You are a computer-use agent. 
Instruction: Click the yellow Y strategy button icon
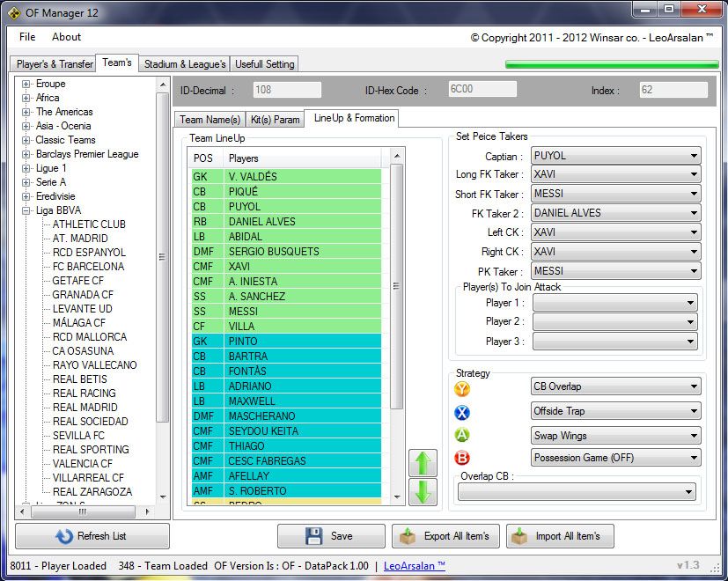coord(462,388)
